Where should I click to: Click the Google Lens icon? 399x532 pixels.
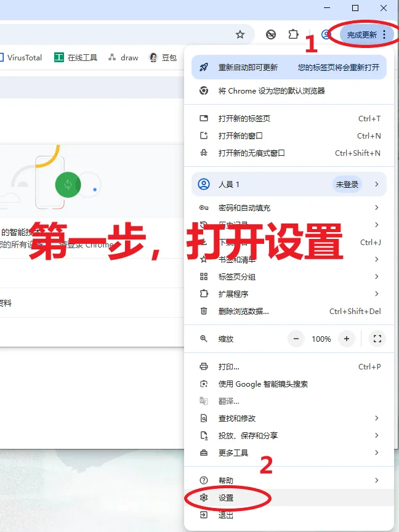coord(204,384)
